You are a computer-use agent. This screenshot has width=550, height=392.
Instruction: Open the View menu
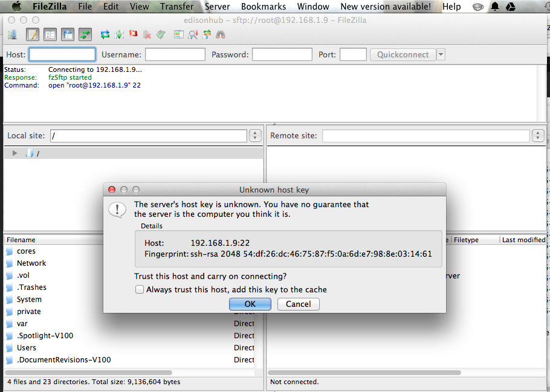pos(139,6)
